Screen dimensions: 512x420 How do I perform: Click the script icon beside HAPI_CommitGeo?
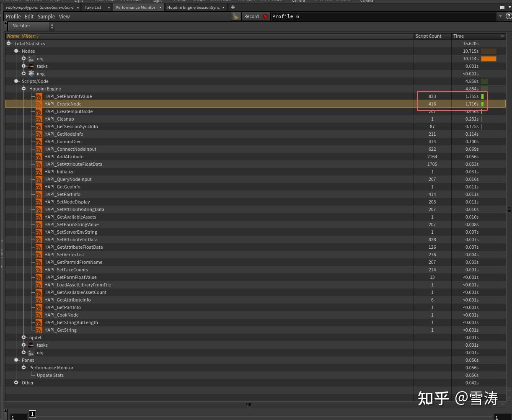coord(39,142)
